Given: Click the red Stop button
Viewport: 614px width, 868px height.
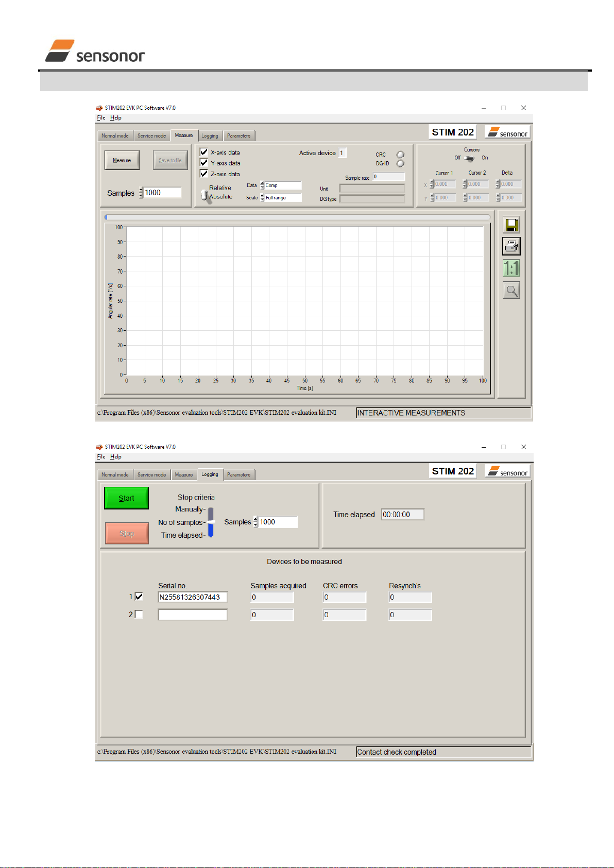Looking at the screenshot, I should click(127, 534).
